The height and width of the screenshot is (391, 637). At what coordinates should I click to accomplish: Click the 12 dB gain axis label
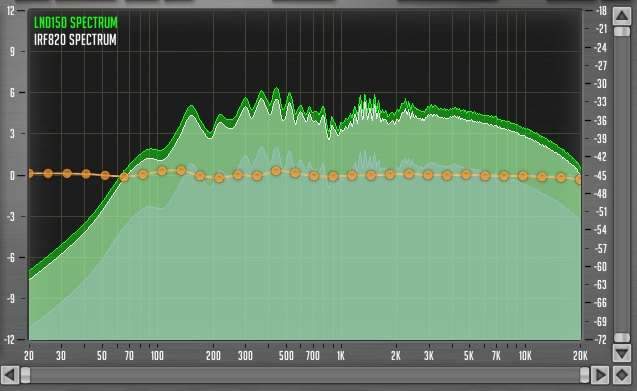click(11, 10)
